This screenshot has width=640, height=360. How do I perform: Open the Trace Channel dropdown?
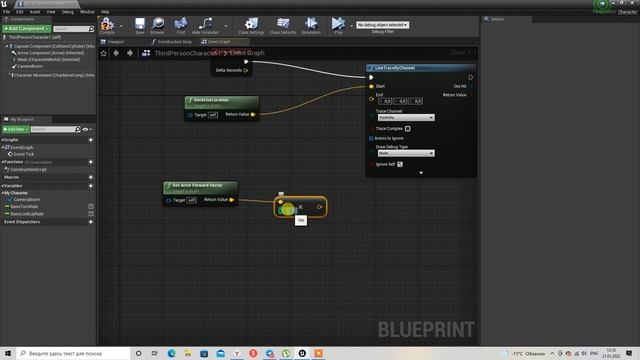point(406,118)
